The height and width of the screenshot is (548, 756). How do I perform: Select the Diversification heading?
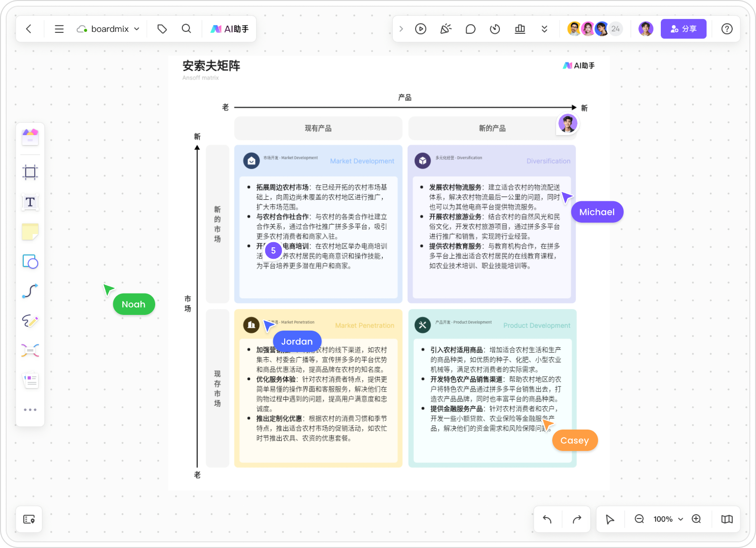point(548,161)
